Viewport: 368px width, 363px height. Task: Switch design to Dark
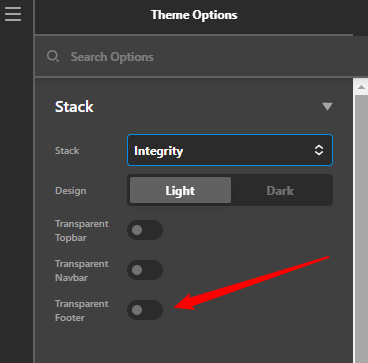coord(280,190)
